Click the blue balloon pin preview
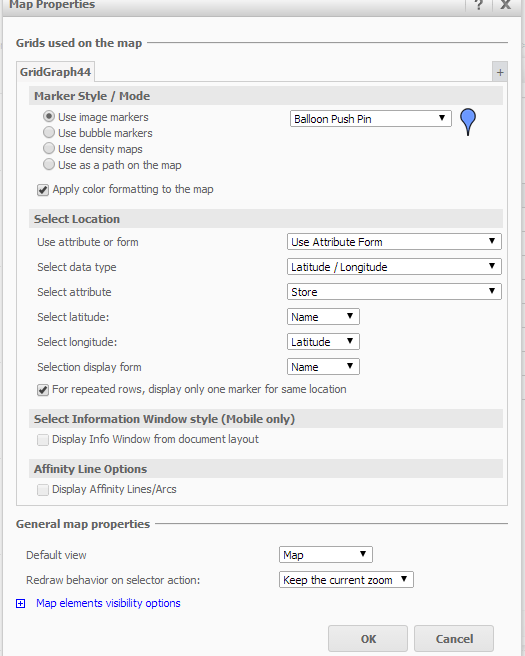This screenshot has height=656, width=525. [x=468, y=121]
